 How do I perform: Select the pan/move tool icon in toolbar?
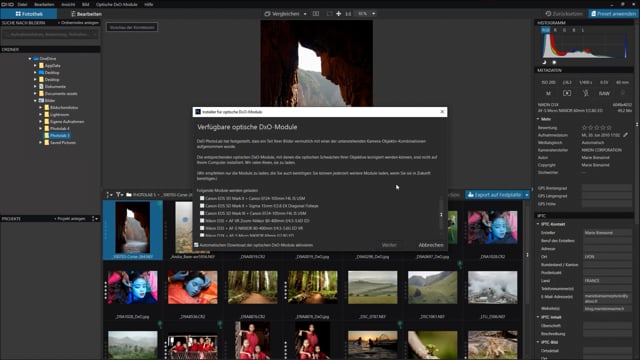pyautogui.click(x=338, y=13)
